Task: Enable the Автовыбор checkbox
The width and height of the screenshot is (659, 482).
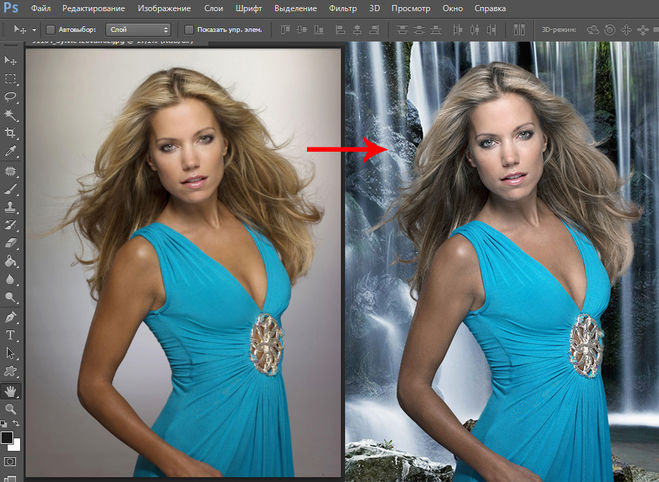Action: pyautogui.click(x=50, y=29)
